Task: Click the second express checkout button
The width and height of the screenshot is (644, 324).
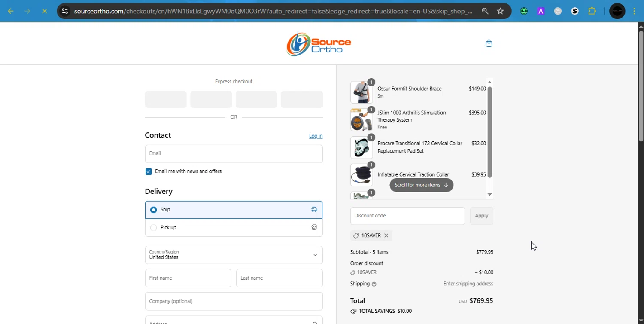Action: point(211,99)
